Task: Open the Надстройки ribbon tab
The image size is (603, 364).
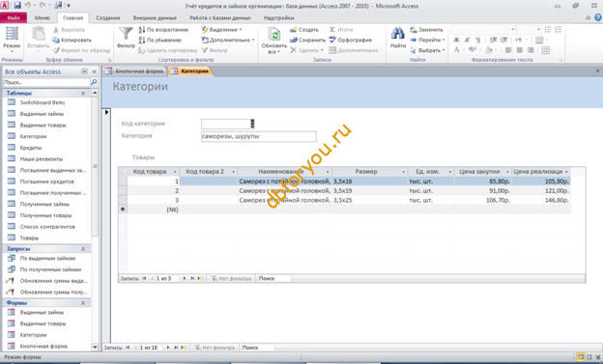Action: [278, 17]
